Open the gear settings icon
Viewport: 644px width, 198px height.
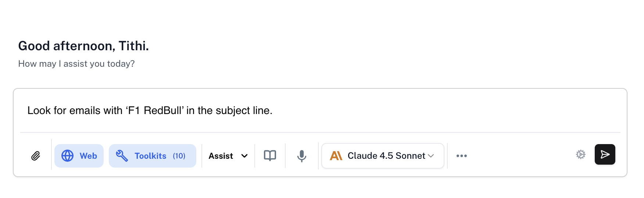(x=581, y=154)
